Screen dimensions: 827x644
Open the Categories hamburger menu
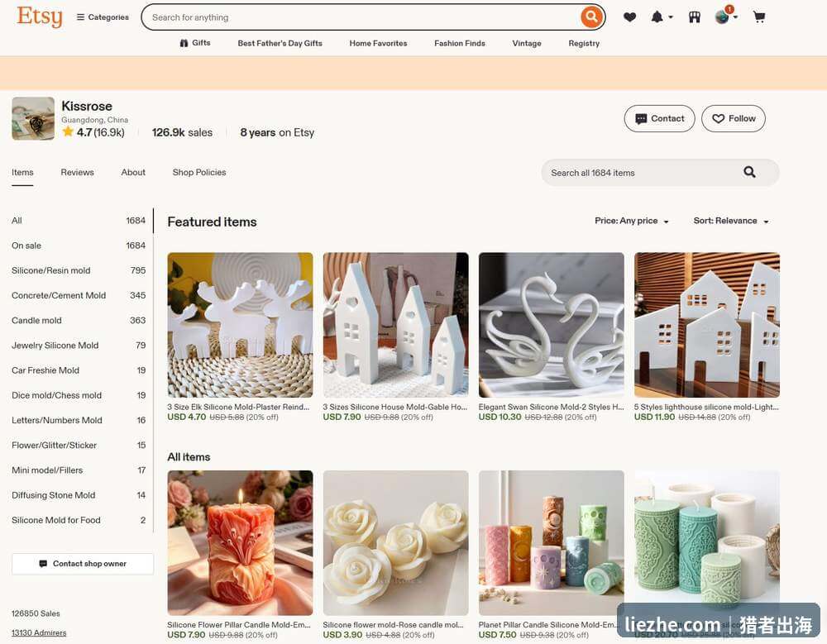pos(103,17)
